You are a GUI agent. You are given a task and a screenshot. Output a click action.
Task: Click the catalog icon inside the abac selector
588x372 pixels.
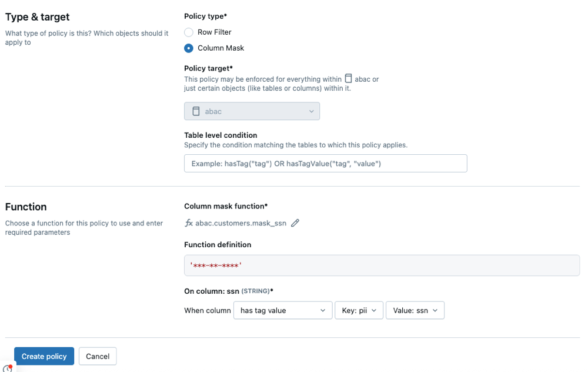pos(196,111)
